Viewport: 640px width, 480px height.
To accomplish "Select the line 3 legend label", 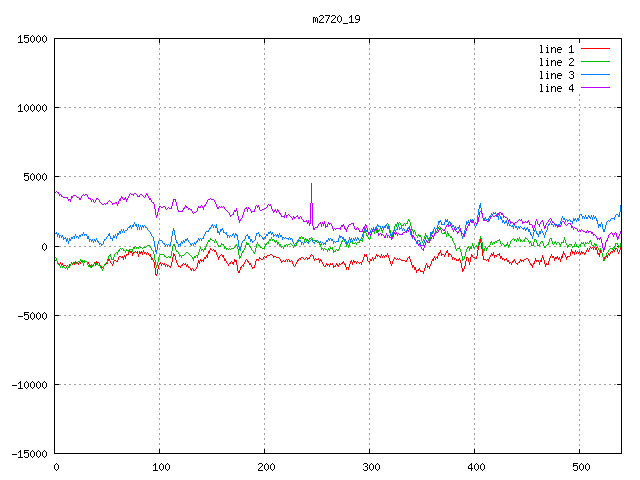I will click(556, 75).
